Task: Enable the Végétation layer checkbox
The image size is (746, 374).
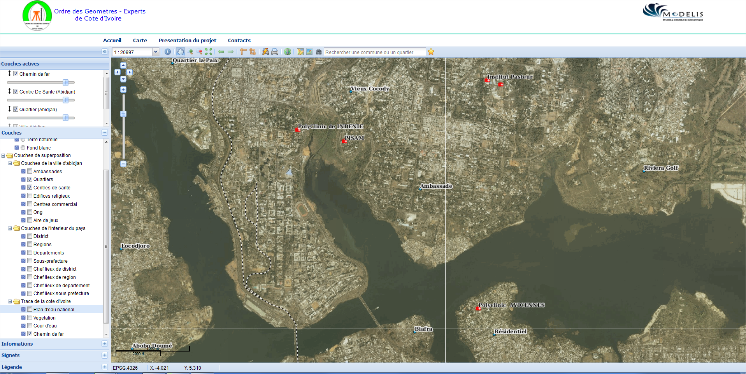Action: click(29, 318)
